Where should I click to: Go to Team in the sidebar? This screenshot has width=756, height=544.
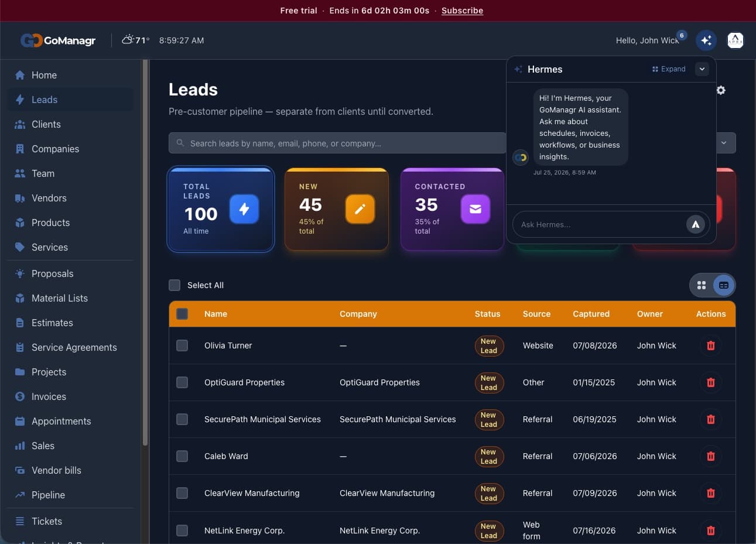click(x=70, y=173)
